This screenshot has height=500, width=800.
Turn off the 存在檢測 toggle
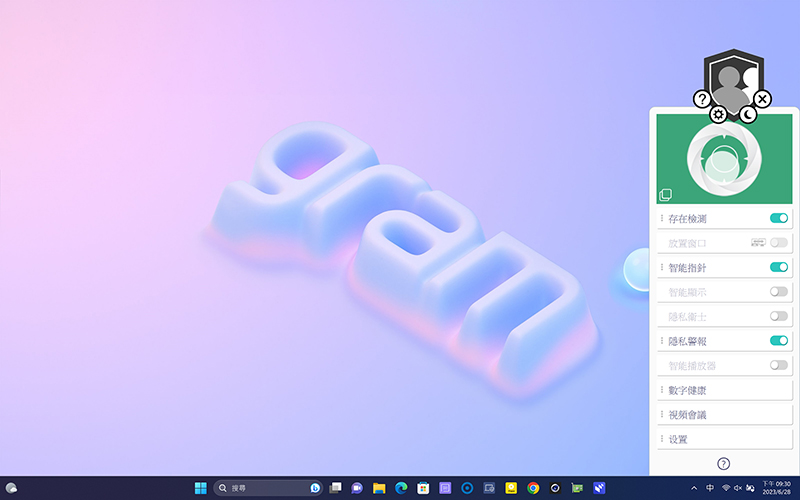click(778, 218)
